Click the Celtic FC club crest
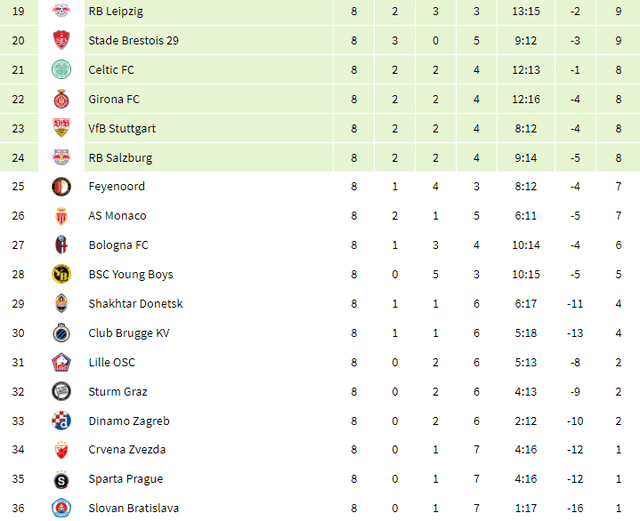This screenshot has width=640, height=521. 62,69
